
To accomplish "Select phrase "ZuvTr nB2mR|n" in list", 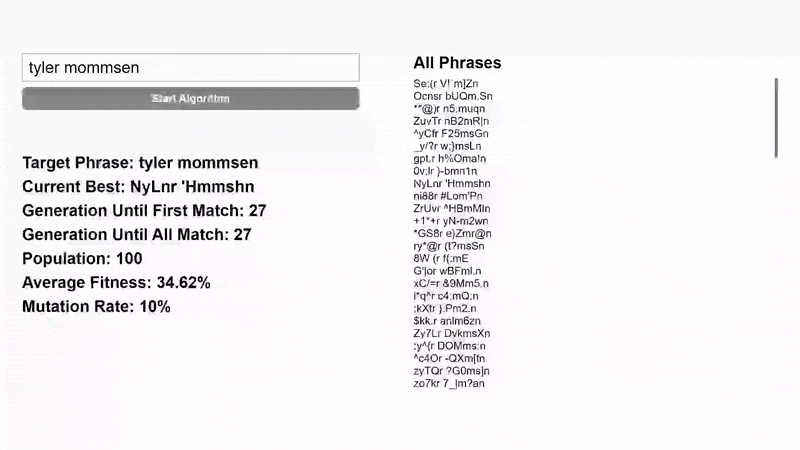I will point(452,121).
